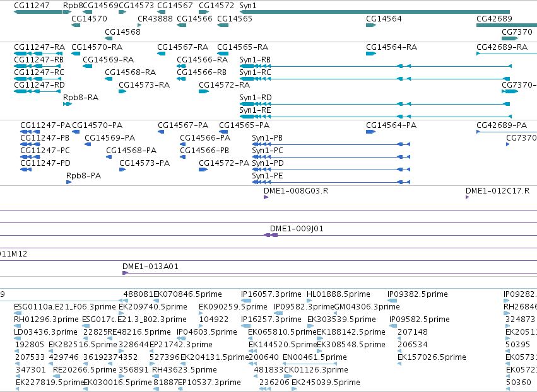Click transcript CG14573-RA

(144, 85)
